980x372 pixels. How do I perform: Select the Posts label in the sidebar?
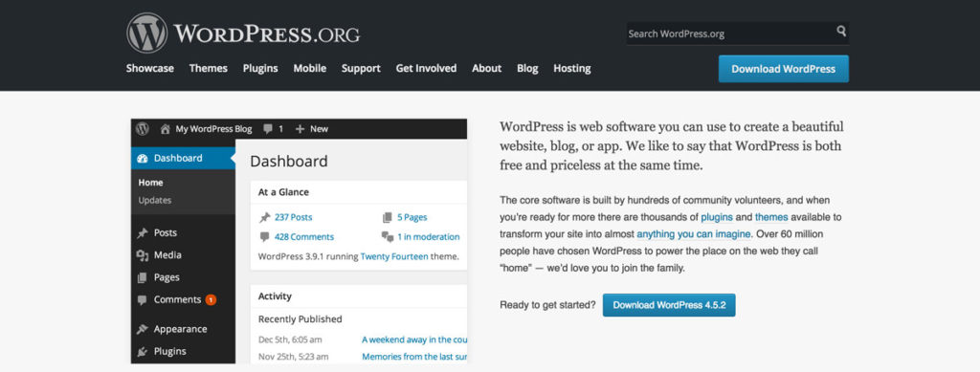point(165,232)
